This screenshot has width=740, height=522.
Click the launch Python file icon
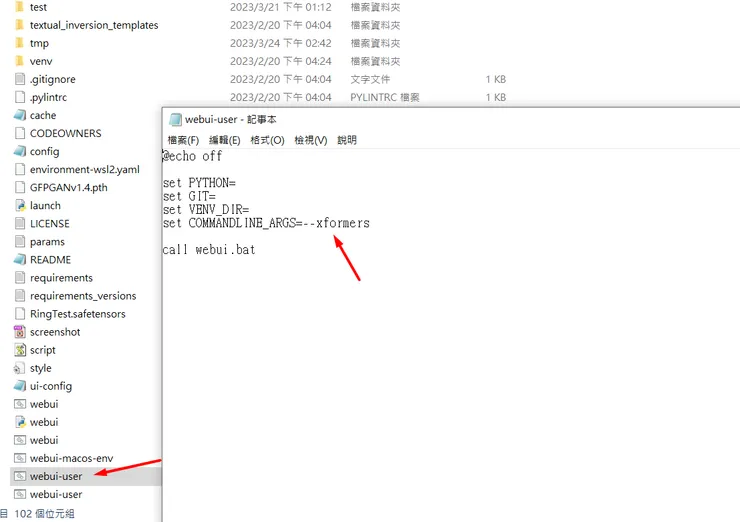pyautogui.click(x=20, y=205)
